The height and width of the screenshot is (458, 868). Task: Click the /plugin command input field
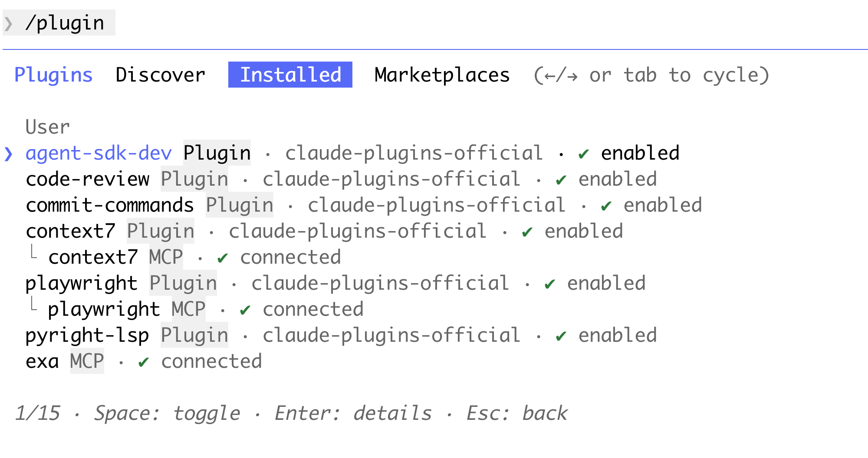pyautogui.click(x=65, y=23)
